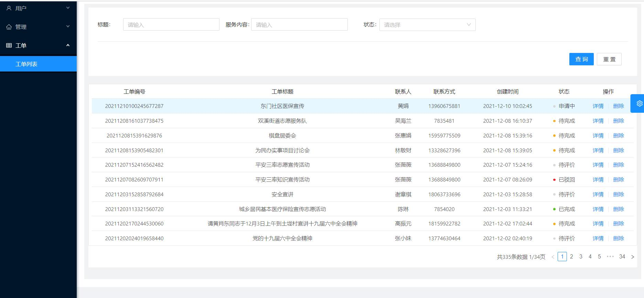Go to next page with right arrow
This screenshot has width=644, height=298.
point(632,257)
